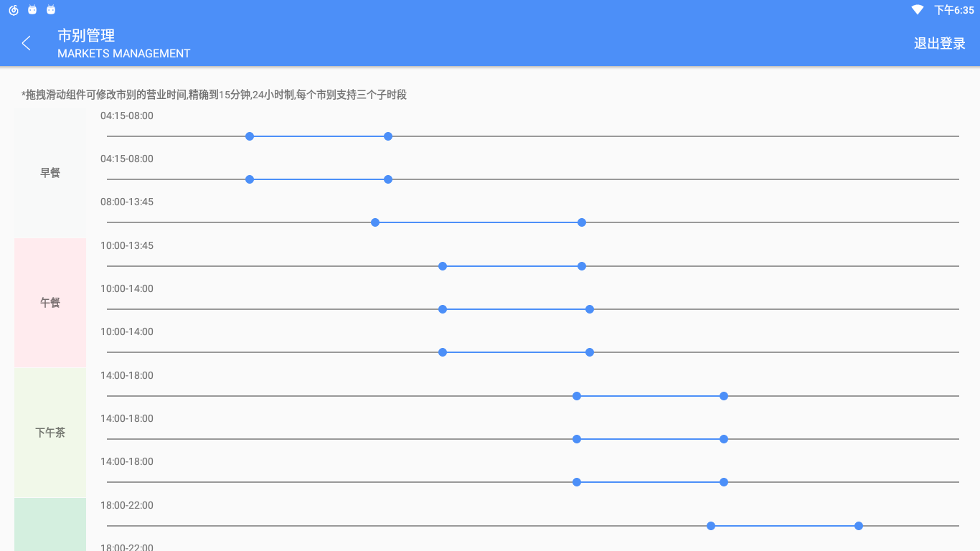Click start handle of first 下午茶 slider
Screen dimensions: 980x551
click(577, 396)
